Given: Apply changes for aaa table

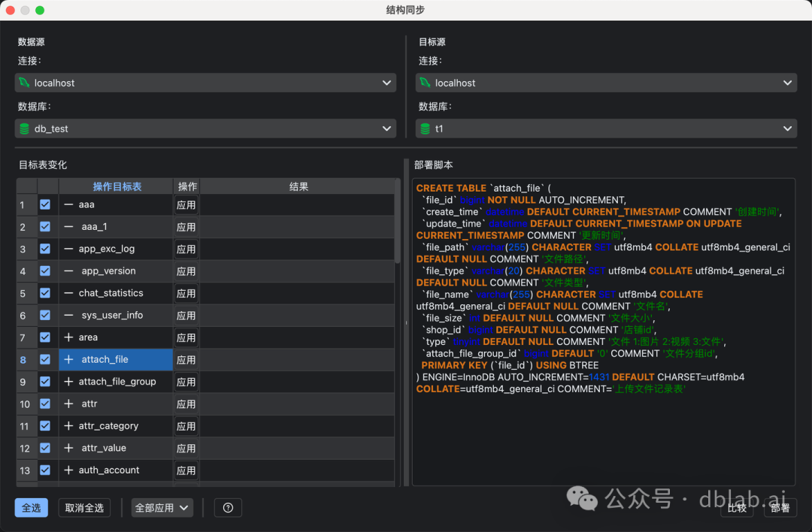Looking at the screenshot, I should [x=186, y=205].
